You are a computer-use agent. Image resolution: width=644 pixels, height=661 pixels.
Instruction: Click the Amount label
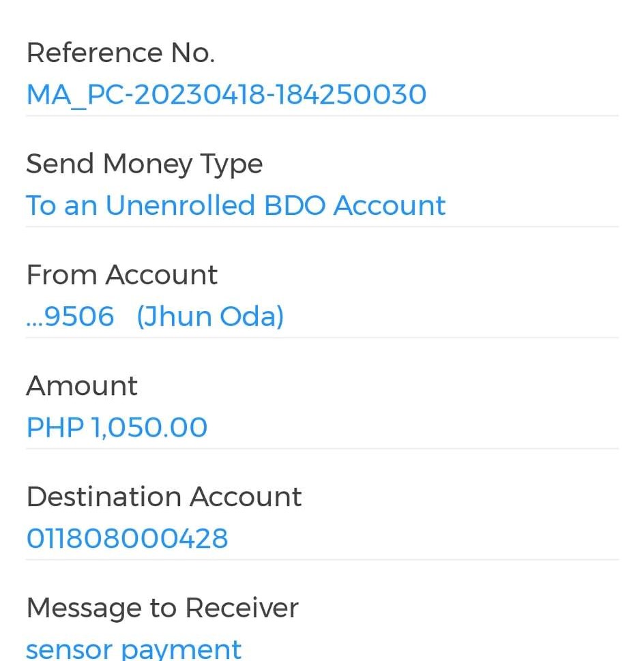click(82, 386)
